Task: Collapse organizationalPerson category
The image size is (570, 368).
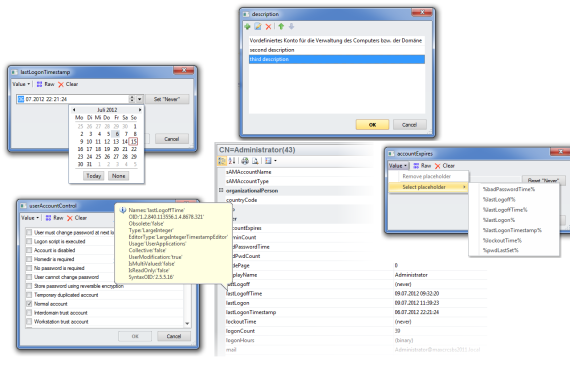Action: [221, 190]
